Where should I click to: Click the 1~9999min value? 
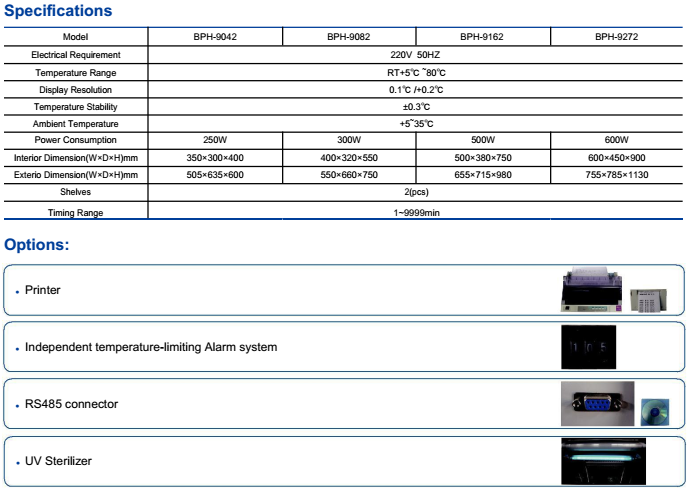pos(416,213)
